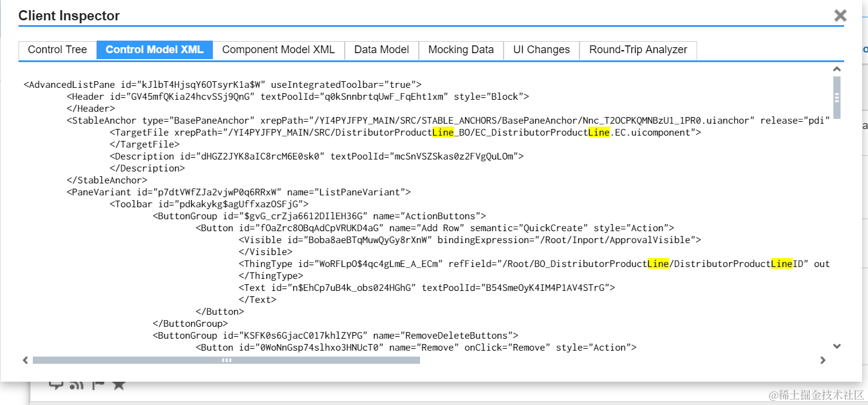
Task: Click the flag icon behind the dialog
Action: pyautogui.click(x=98, y=385)
